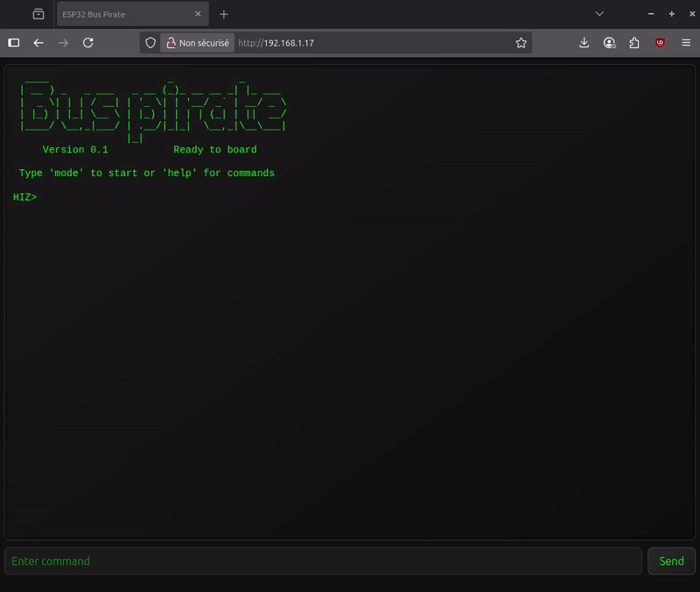700x592 pixels.
Task: Open the downloads panel
Action: (x=584, y=43)
